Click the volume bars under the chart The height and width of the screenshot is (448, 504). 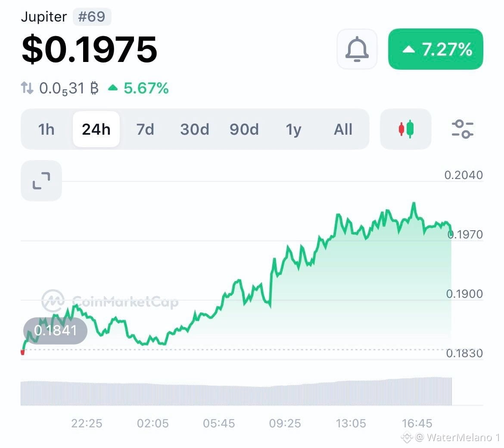236,392
